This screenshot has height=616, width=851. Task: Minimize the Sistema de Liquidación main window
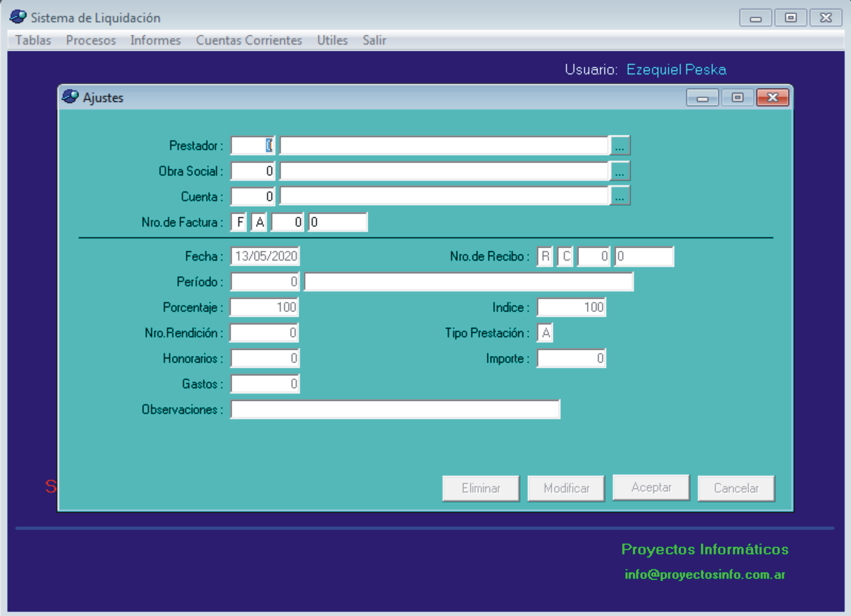click(x=755, y=18)
